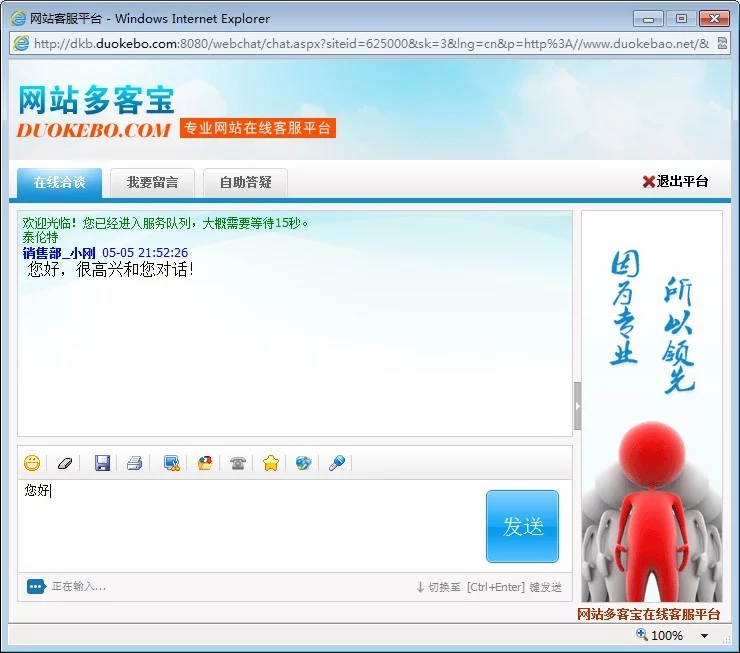740x653 pixels.
Task: Switch to the 自助答疑 tab
Action: (x=245, y=182)
